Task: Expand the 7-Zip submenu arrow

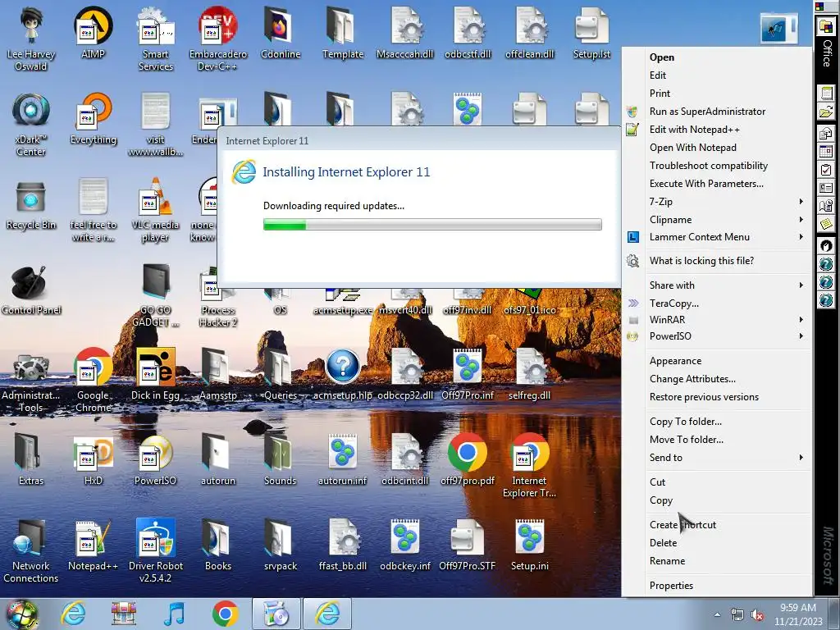Action: 801,202
